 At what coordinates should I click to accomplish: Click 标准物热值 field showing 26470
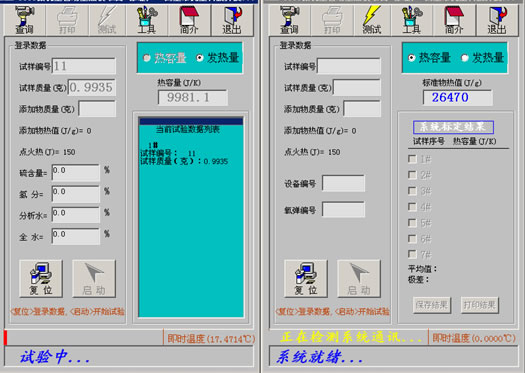458,97
